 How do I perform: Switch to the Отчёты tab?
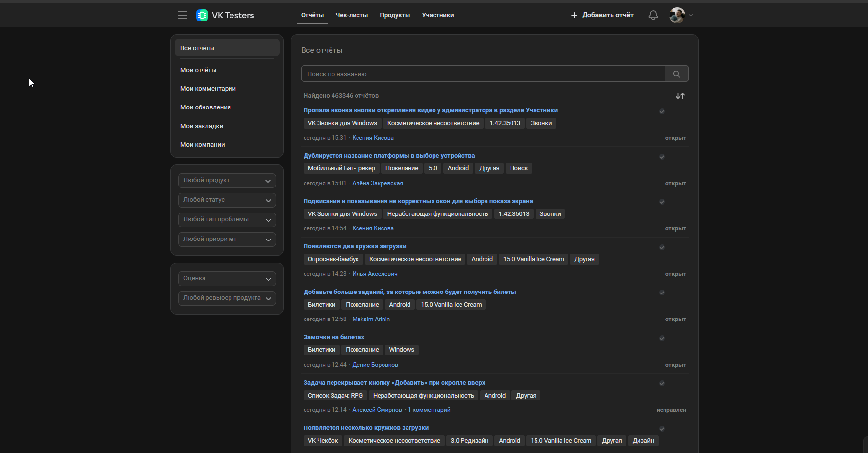click(x=312, y=15)
